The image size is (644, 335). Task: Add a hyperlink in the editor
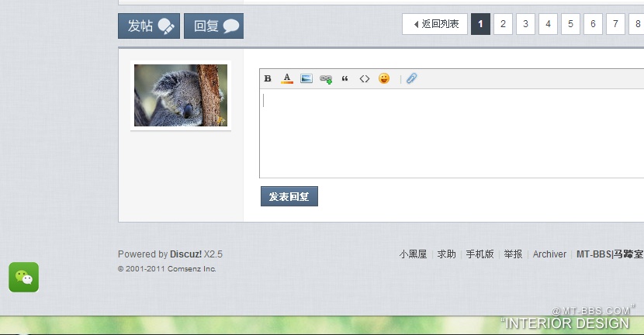pos(326,78)
